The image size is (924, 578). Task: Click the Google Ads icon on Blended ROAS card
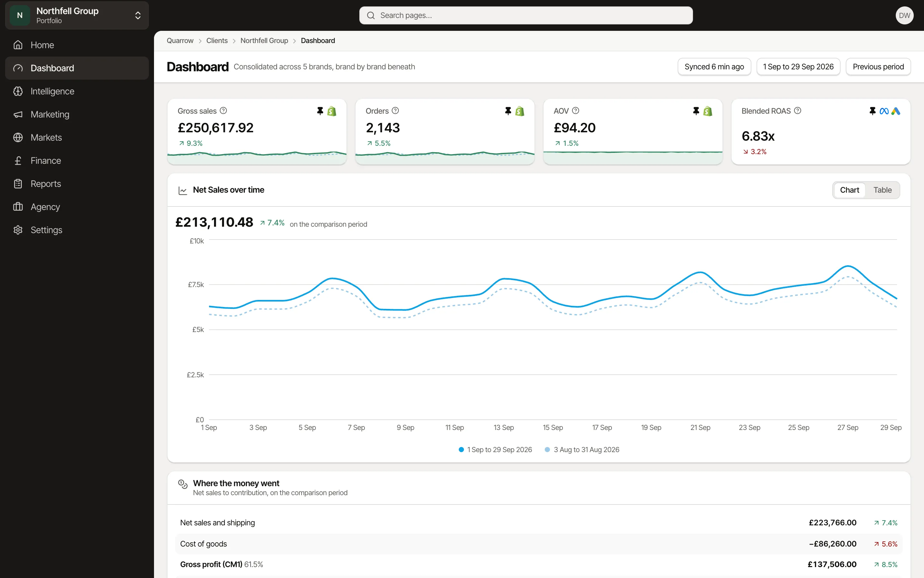[x=896, y=111]
